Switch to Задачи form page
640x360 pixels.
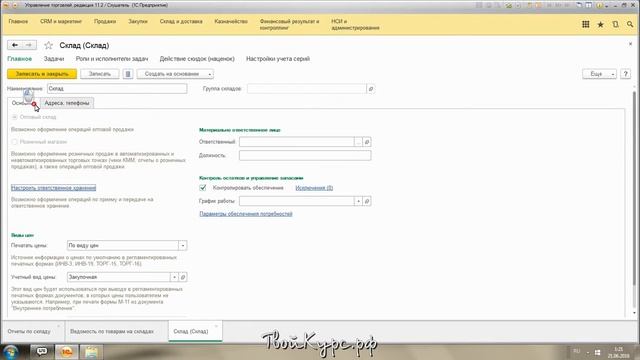pos(54,59)
